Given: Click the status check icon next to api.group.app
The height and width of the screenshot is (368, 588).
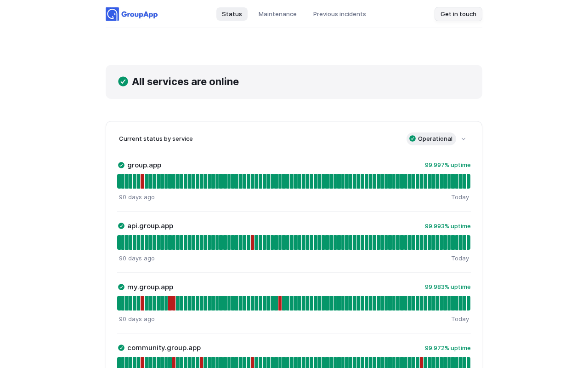Looking at the screenshot, I should click(121, 226).
